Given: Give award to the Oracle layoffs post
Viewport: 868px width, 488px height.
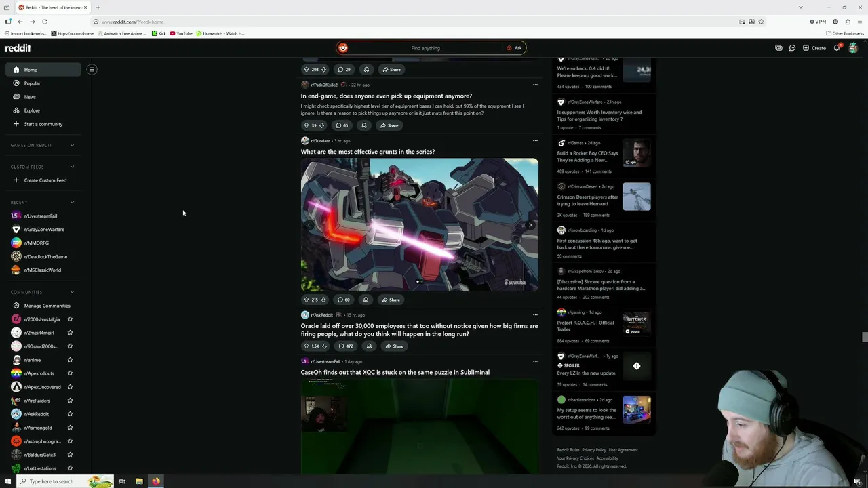Looking at the screenshot, I should [369, 346].
